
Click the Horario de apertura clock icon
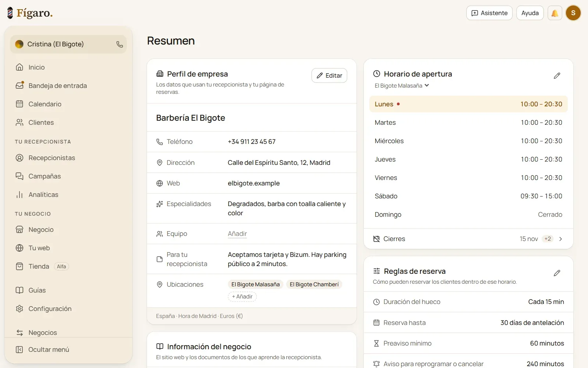point(377,74)
